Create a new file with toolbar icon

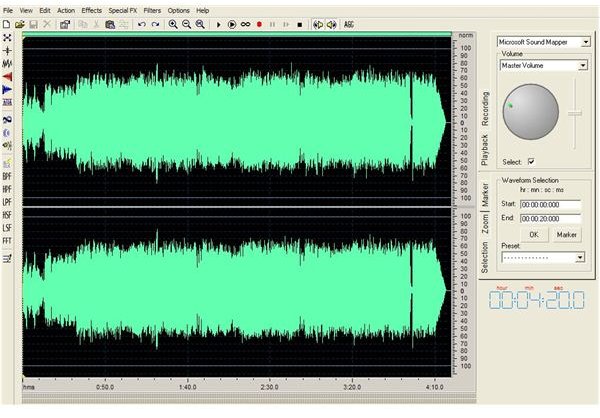click(x=7, y=24)
